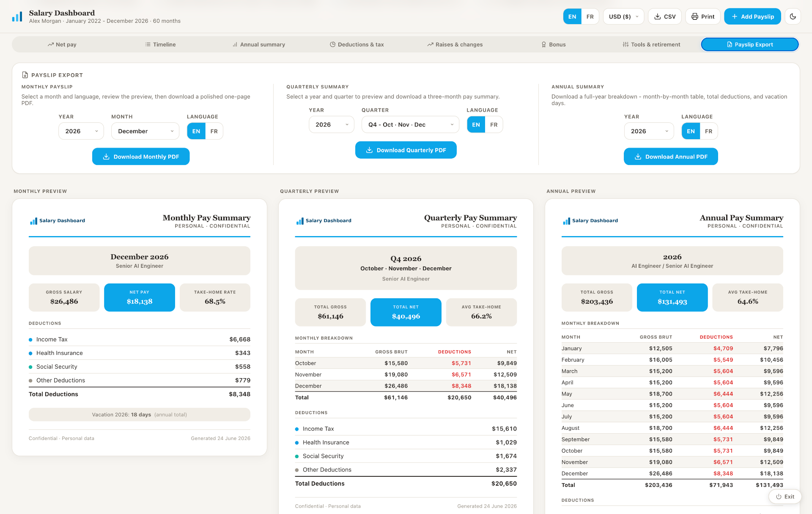Click the Download Annual PDF button
The width and height of the screenshot is (812, 514).
(671, 157)
